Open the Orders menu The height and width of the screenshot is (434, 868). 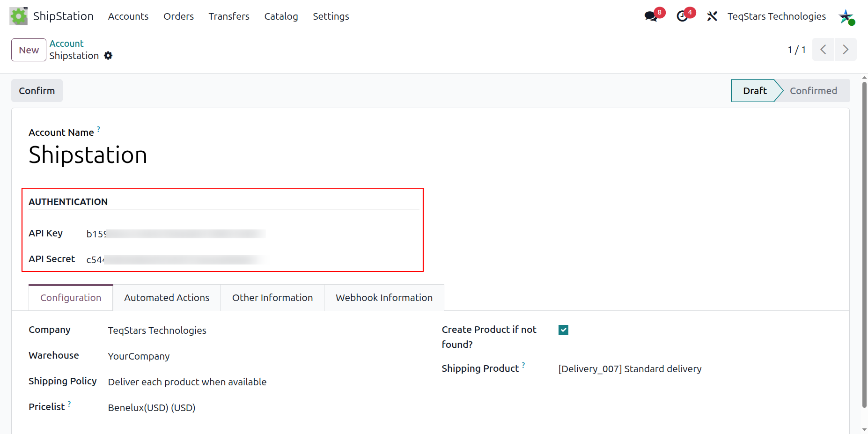(178, 16)
